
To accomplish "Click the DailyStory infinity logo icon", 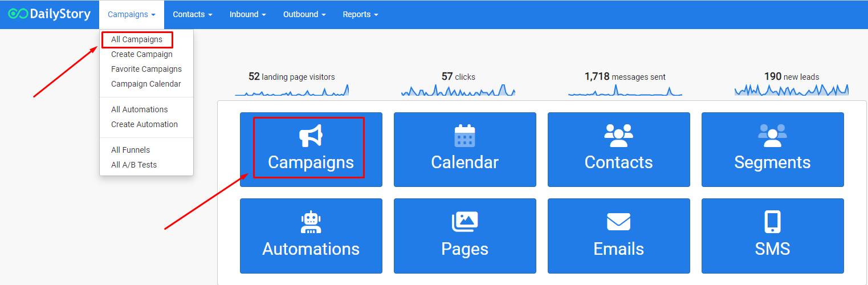I will coord(18,14).
